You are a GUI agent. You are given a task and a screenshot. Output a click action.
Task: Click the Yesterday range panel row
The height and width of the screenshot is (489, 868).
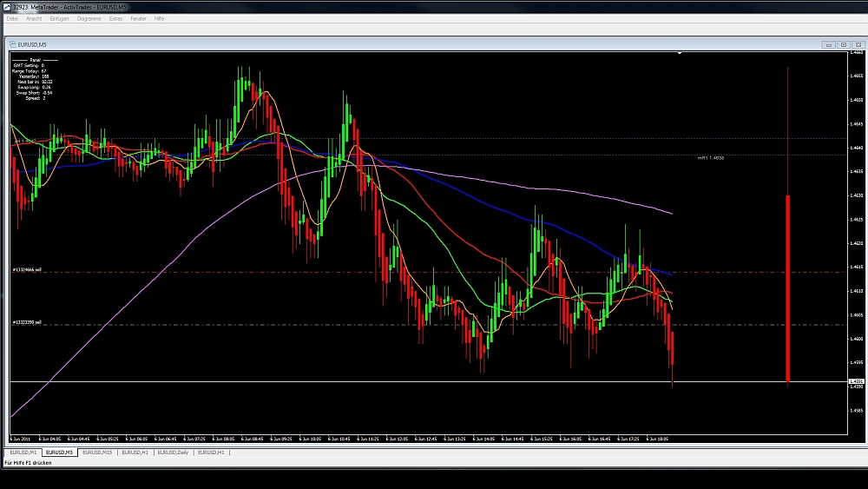(33, 76)
